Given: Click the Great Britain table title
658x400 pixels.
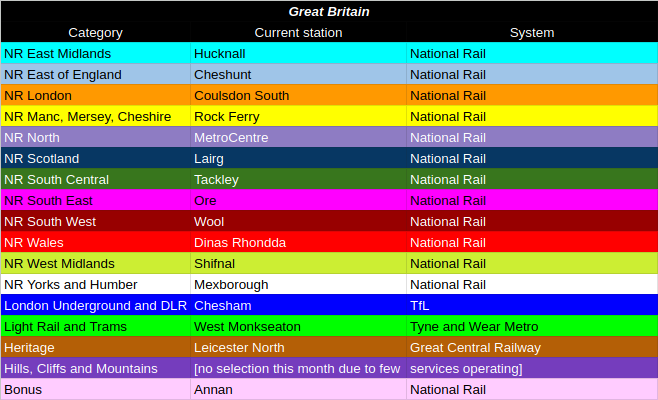Looking at the screenshot, I should coord(328,12).
